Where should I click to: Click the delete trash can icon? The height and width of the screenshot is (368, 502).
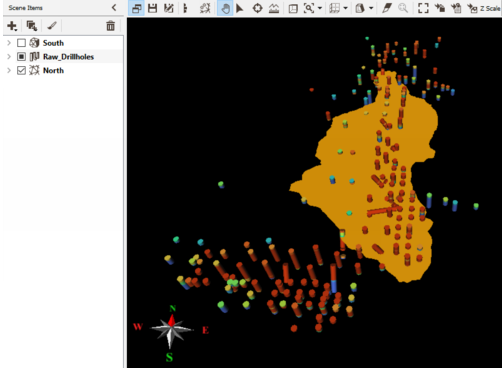(x=110, y=26)
